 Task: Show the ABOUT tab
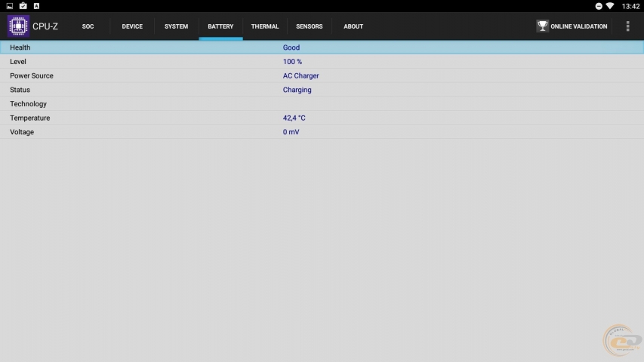click(353, 26)
